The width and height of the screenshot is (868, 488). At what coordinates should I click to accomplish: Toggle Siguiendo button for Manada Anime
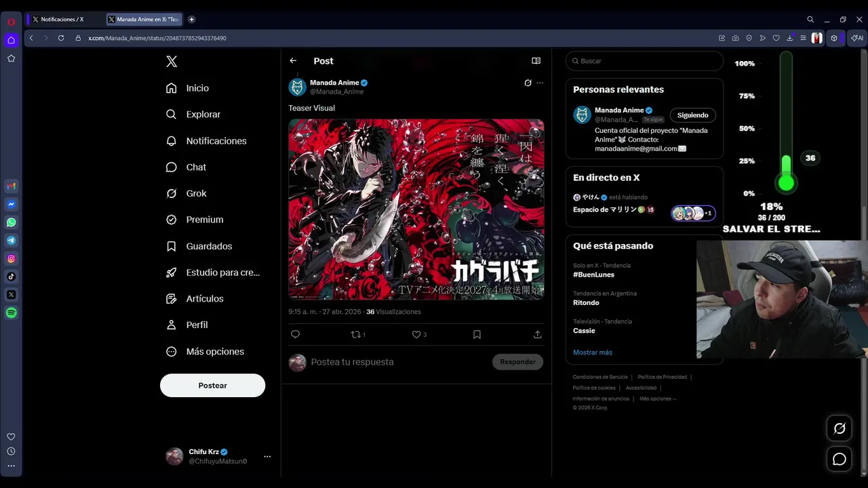[x=692, y=115]
